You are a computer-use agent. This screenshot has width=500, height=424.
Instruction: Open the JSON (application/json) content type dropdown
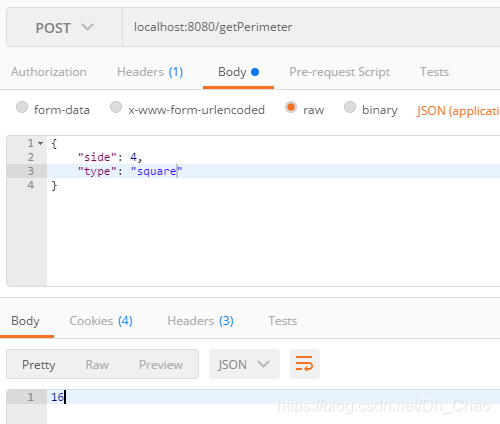tap(458, 111)
